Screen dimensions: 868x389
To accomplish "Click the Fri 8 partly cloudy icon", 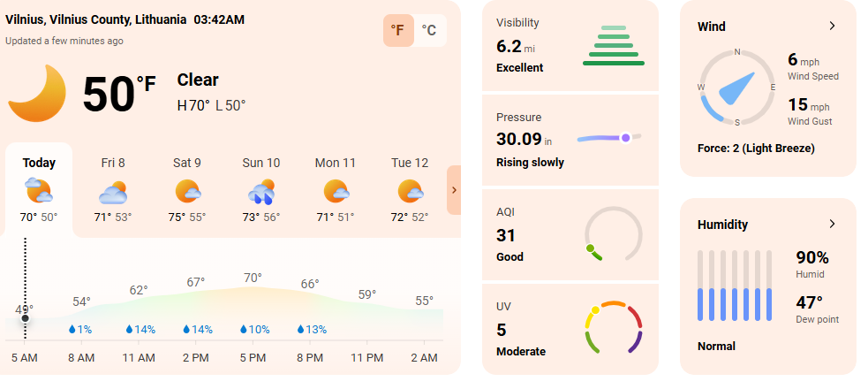I will (113, 192).
